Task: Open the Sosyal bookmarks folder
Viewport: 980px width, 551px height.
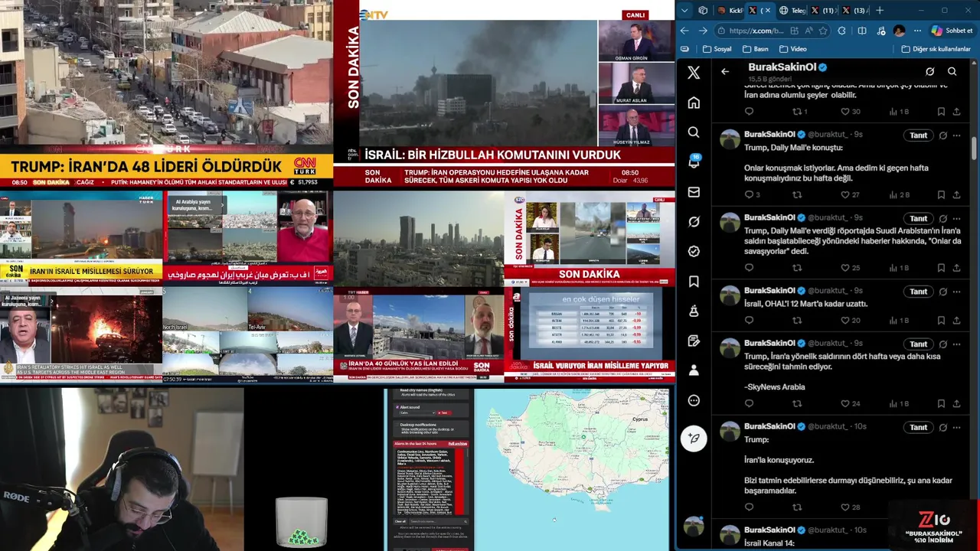Action: point(717,49)
